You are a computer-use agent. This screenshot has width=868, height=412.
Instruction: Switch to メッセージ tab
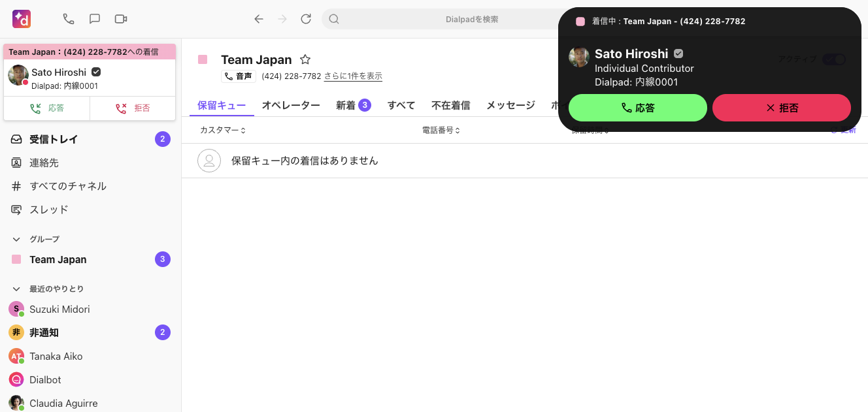coord(510,105)
